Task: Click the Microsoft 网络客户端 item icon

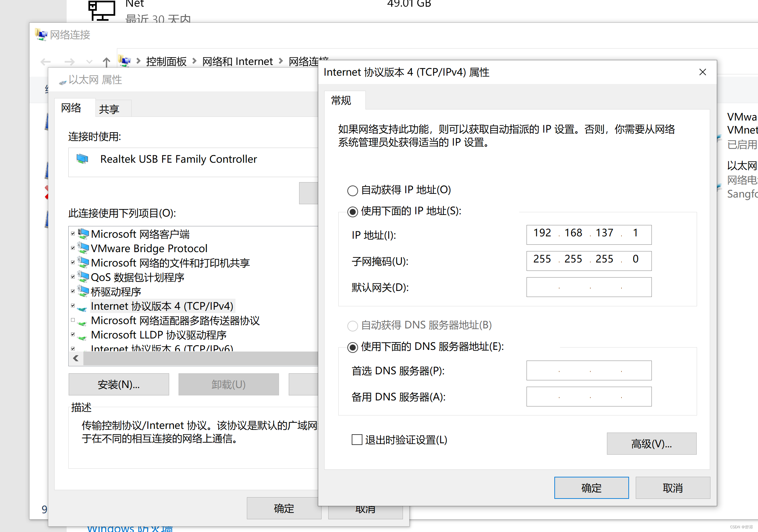Action: pyautogui.click(x=83, y=234)
